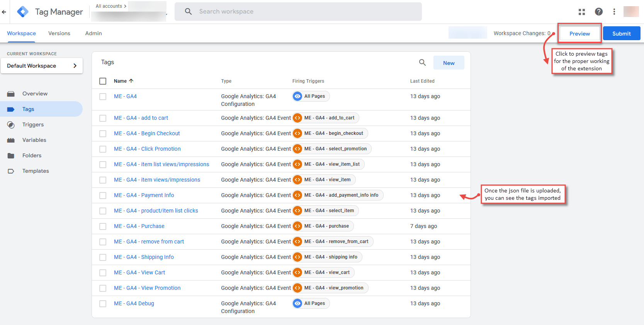Viewport: 644px width, 325px height.
Task: Click the back arrow icon
Action: coord(4,12)
